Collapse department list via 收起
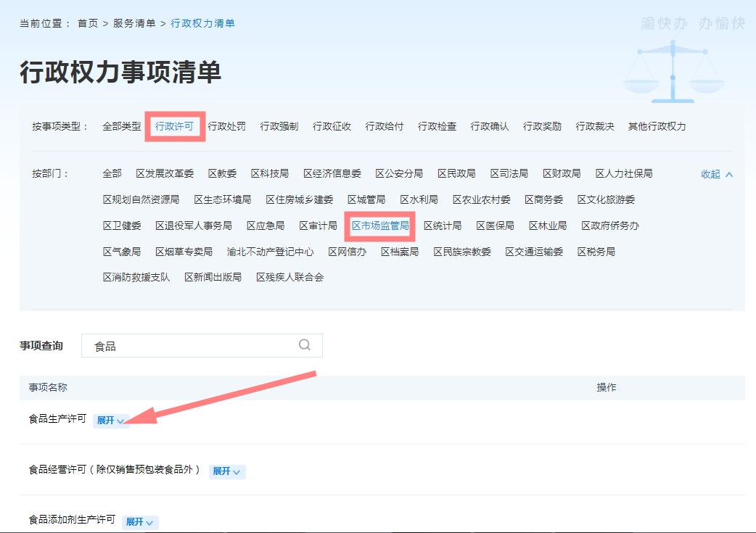 click(x=716, y=174)
